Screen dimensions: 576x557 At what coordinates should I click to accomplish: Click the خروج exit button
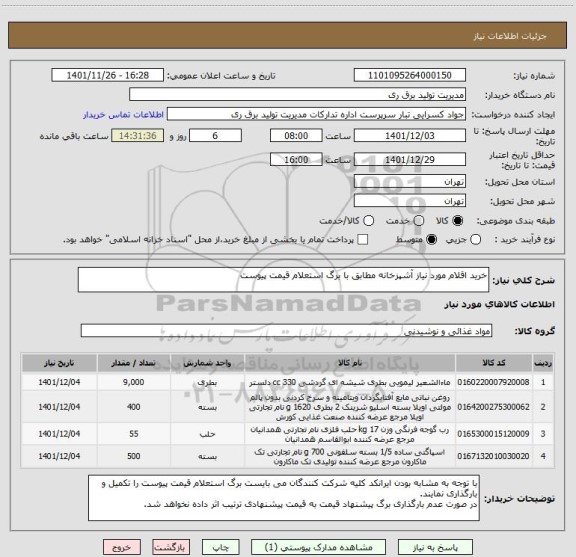(x=122, y=547)
